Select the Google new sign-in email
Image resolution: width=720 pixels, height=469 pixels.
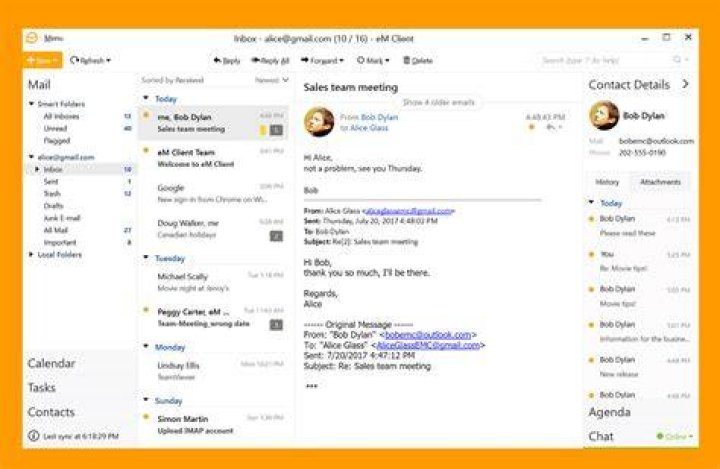214,193
